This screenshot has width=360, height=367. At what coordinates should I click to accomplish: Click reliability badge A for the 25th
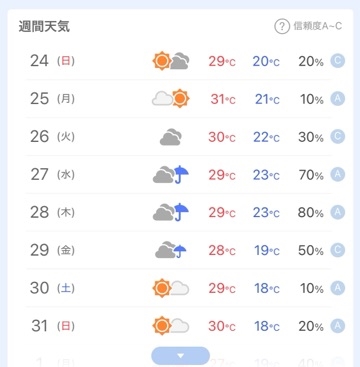click(x=338, y=99)
